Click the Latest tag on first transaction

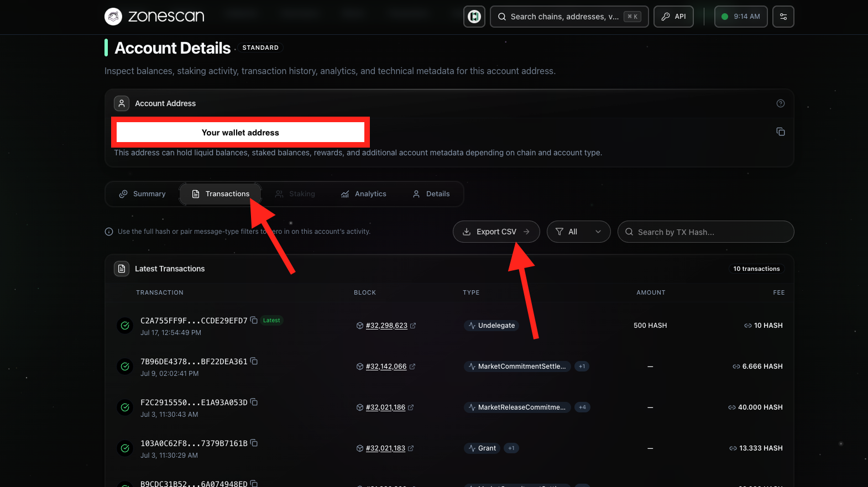tap(271, 320)
